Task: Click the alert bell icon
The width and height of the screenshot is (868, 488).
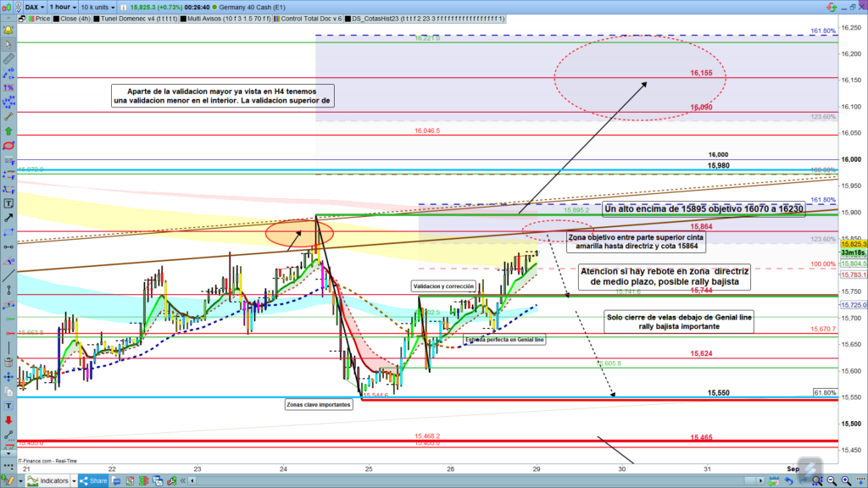Action: point(8,31)
